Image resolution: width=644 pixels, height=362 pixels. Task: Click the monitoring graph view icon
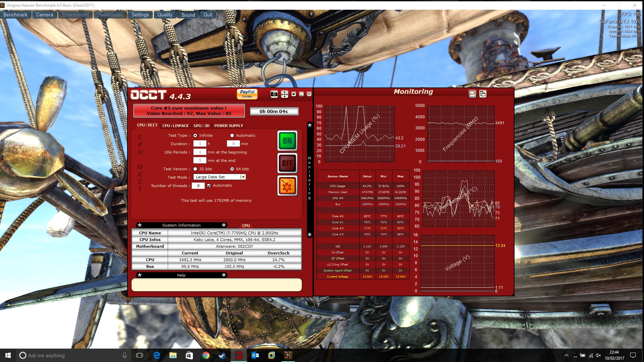coord(472,94)
